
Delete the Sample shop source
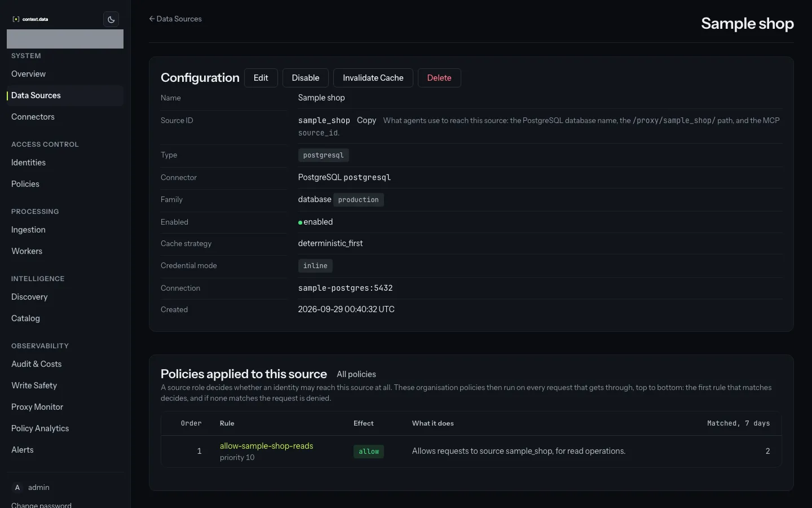[x=439, y=78]
